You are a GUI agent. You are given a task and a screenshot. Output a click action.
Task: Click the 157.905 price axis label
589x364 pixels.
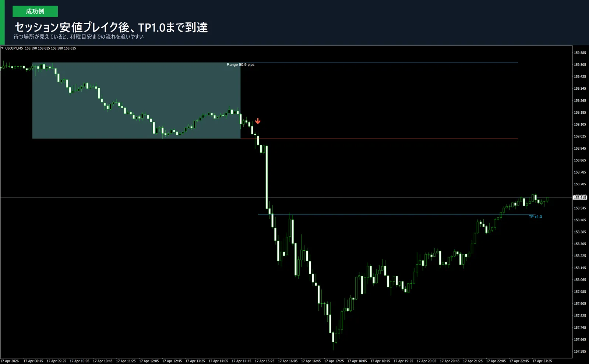(x=580, y=304)
